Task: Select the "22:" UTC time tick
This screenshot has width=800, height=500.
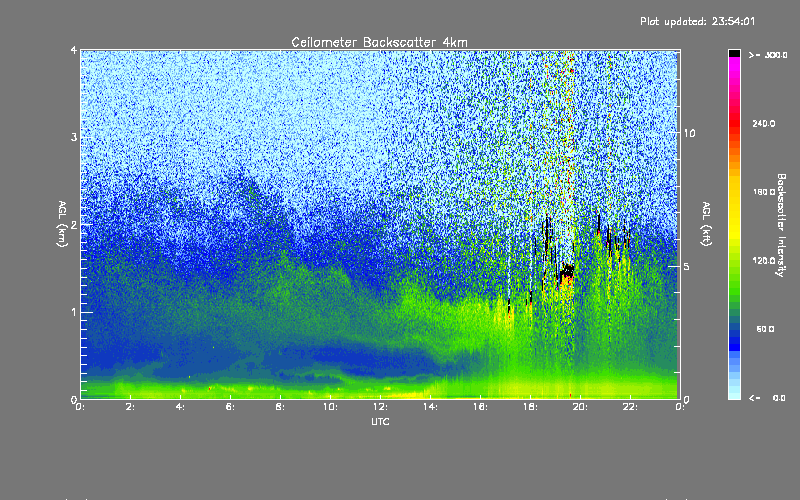Action: coord(630,407)
